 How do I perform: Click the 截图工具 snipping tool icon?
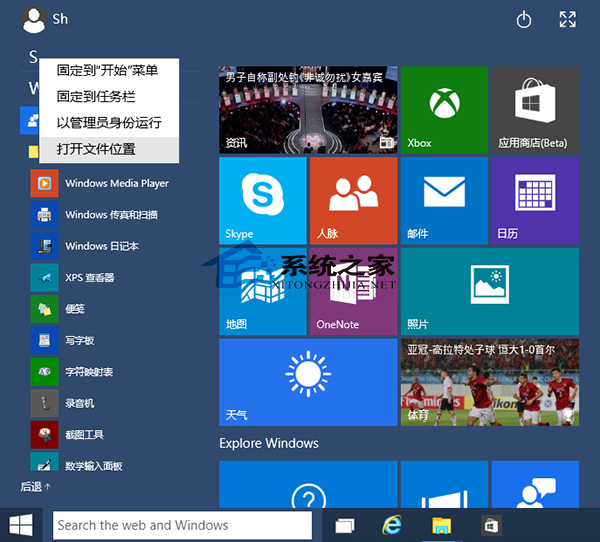tap(44, 434)
